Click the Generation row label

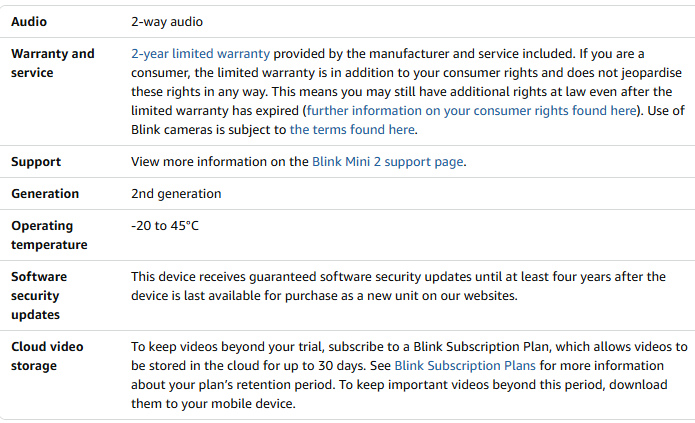click(45, 193)
